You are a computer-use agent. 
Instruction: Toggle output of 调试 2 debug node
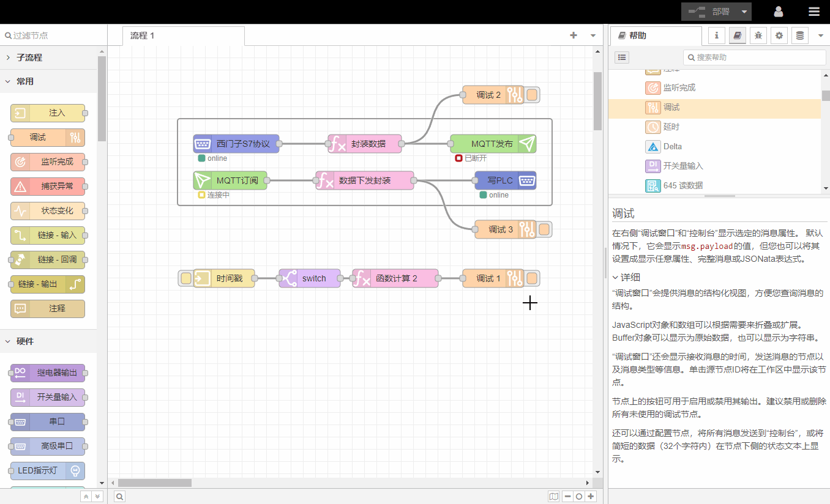click(x=532, y=95)
